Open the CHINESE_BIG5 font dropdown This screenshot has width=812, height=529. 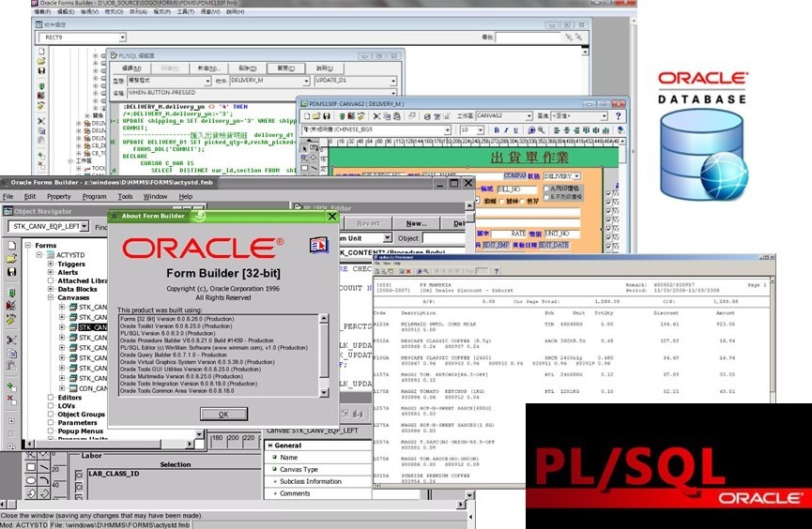(448, 130)
